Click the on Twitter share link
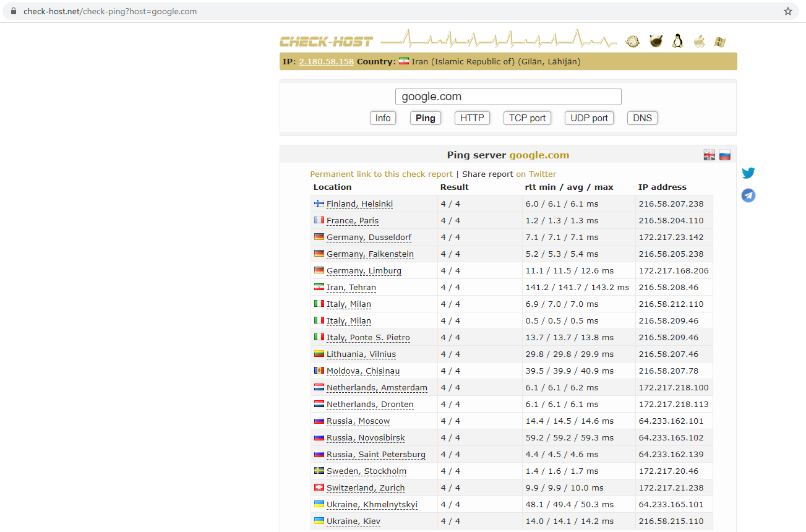 [x=536, y=174]
